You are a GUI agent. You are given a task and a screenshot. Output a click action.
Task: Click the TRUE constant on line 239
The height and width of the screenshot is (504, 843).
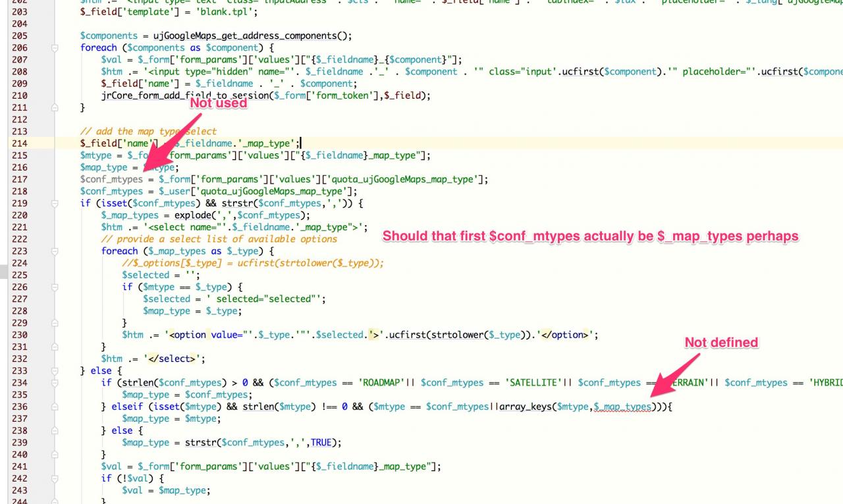click(321, 442)
